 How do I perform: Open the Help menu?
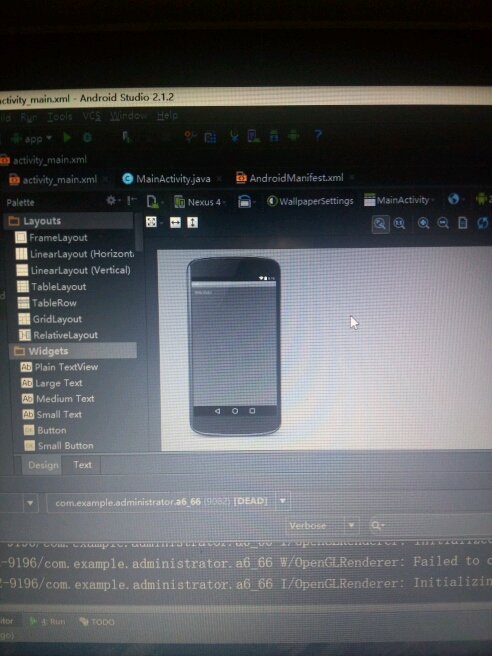click(167, 115)
